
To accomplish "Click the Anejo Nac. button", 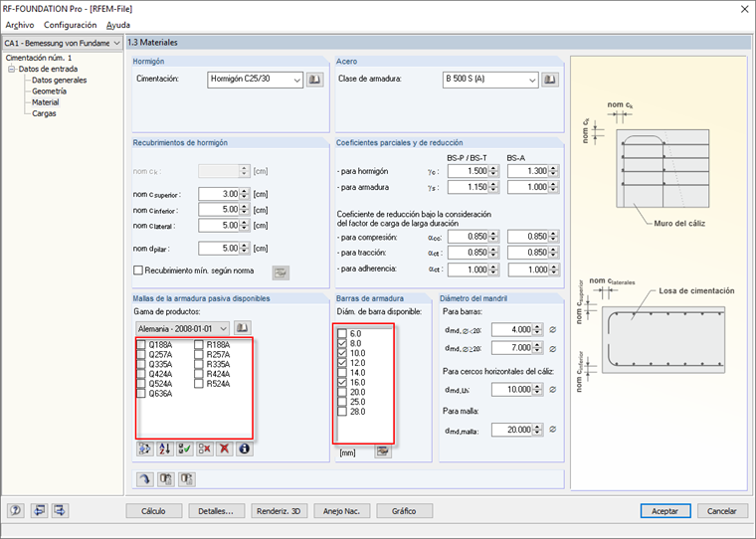I will tap(341, 511).
